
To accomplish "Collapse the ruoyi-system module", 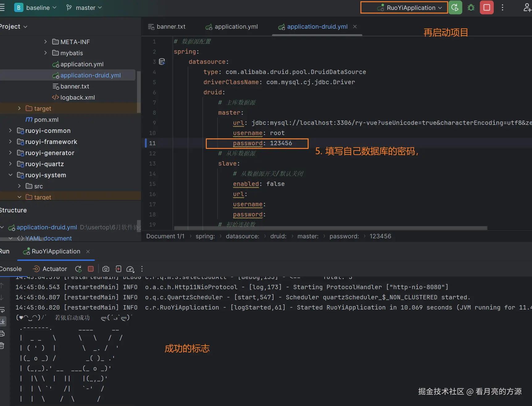I will (10, 175).
